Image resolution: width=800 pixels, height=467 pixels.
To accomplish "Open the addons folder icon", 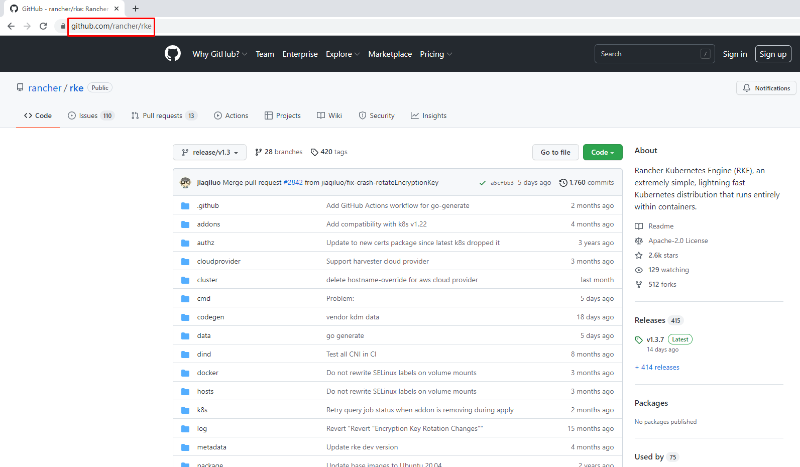I will [x=185, y=225].
